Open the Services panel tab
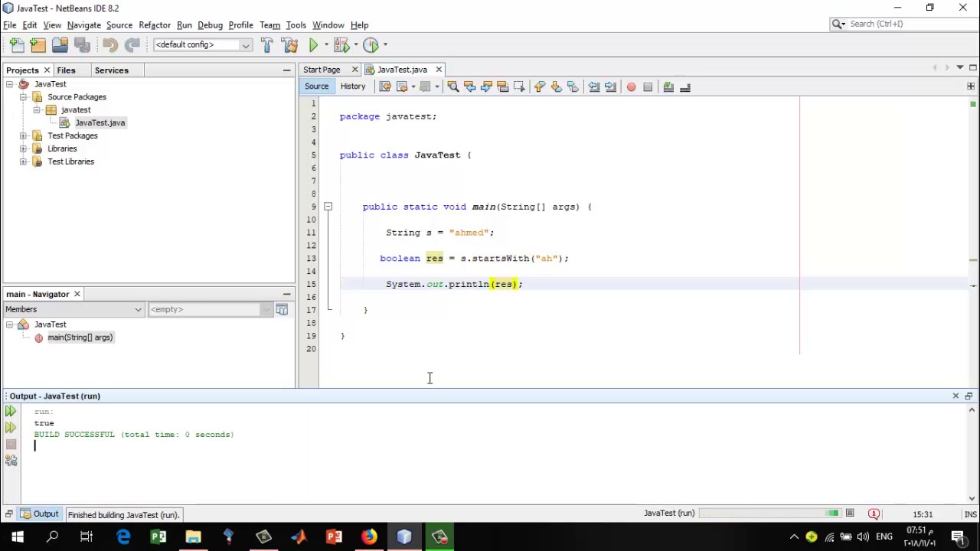This screenshot has width=980, height=551. click(112, 70)
